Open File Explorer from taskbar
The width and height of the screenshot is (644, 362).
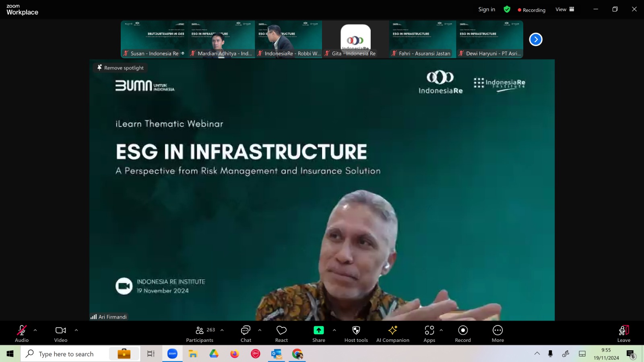[x=193, y=354]
